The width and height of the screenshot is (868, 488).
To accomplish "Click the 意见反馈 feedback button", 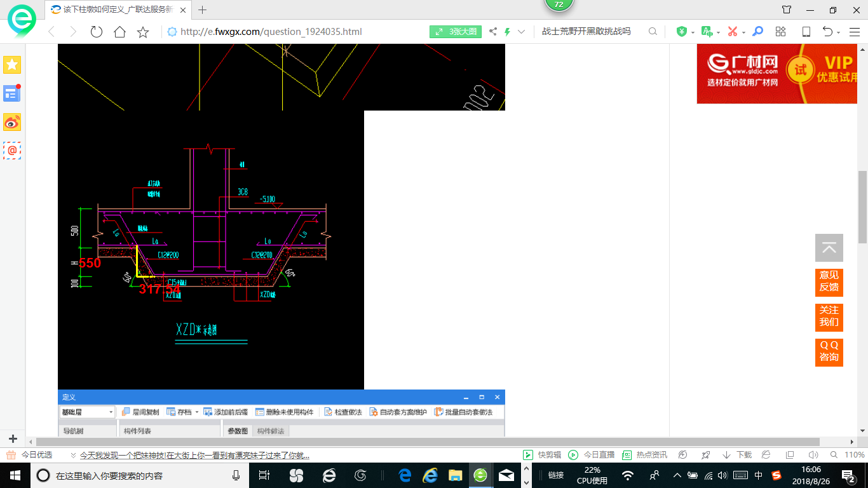I will pos(829,282).
